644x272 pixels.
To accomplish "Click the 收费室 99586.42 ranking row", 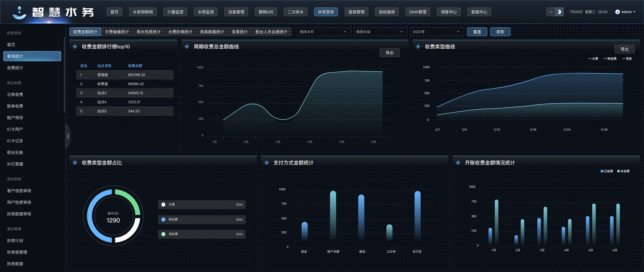I will [125, 84].
